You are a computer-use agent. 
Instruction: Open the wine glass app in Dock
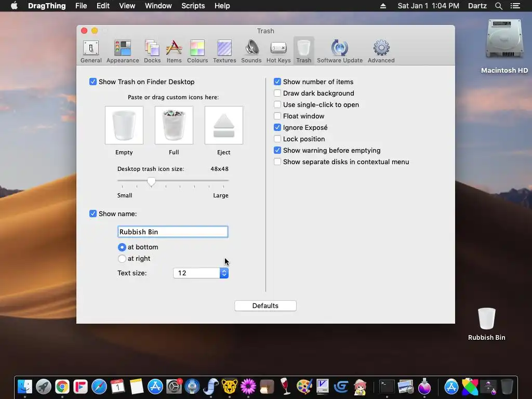tap(285, 387)
